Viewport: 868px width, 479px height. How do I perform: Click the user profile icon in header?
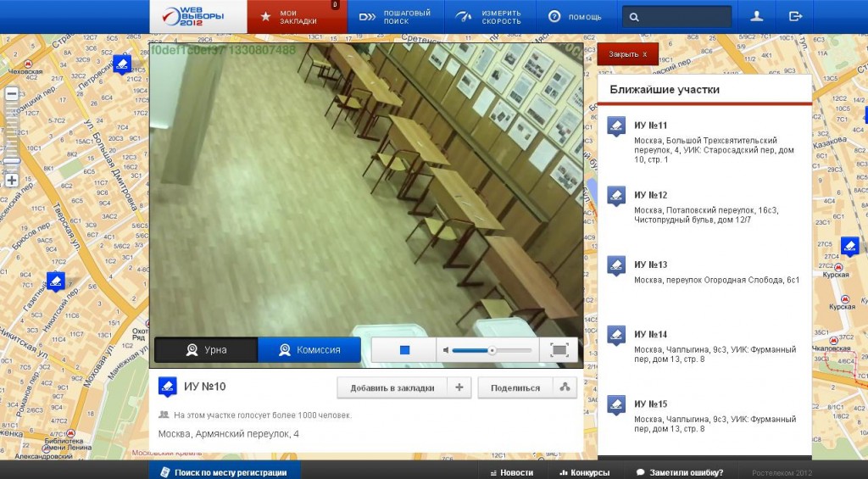click(x=757, y=16)
